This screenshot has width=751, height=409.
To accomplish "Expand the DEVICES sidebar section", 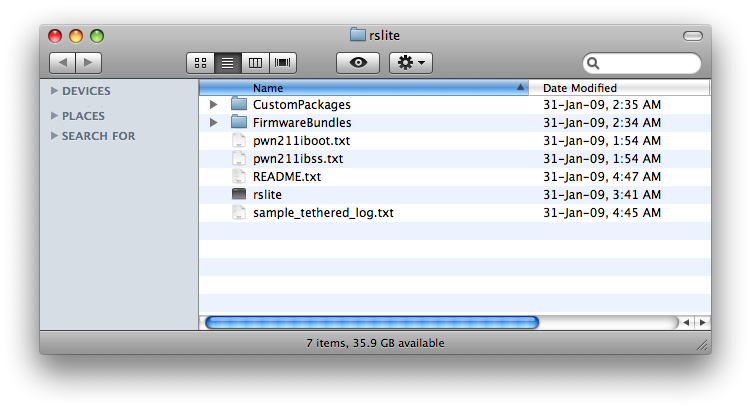I will pyautogui.click(x=55, y=91).
